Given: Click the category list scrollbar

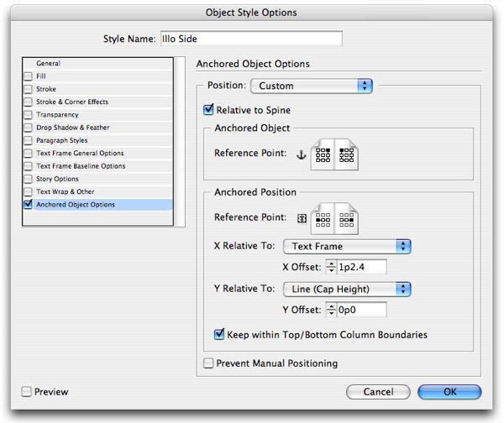Looking at the screenshot, I should (180, 142).
